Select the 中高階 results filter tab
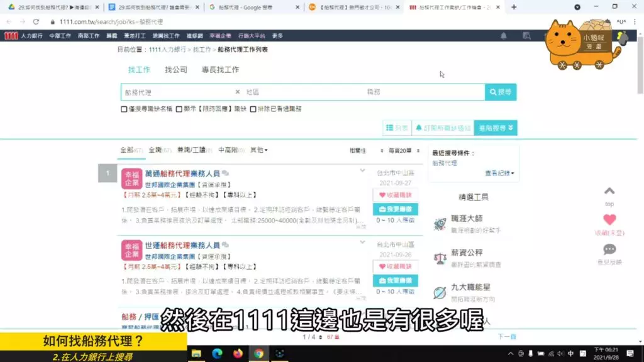Screen dimensions: 644x362 click(x=231, y=150)
